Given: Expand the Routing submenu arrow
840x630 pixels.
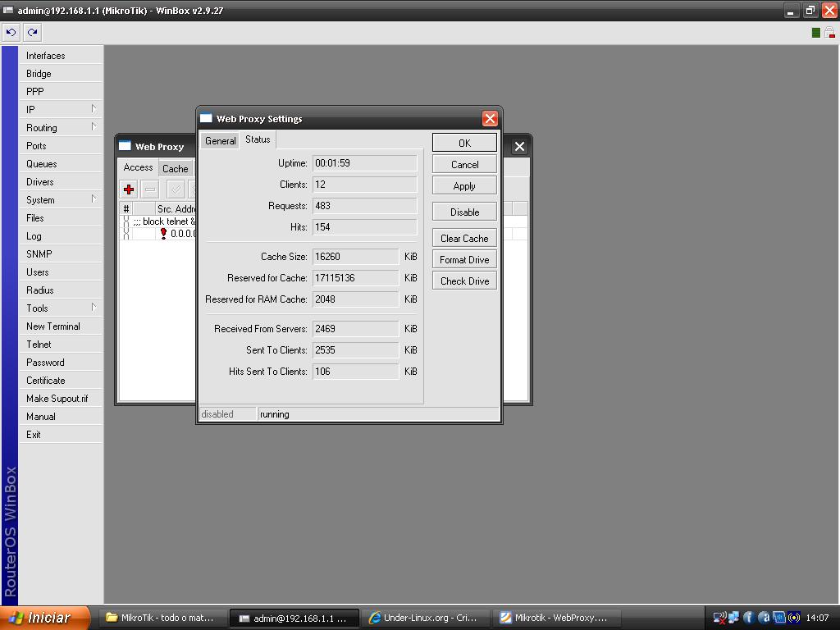Looking at the screenshot, I should [94, 127].
